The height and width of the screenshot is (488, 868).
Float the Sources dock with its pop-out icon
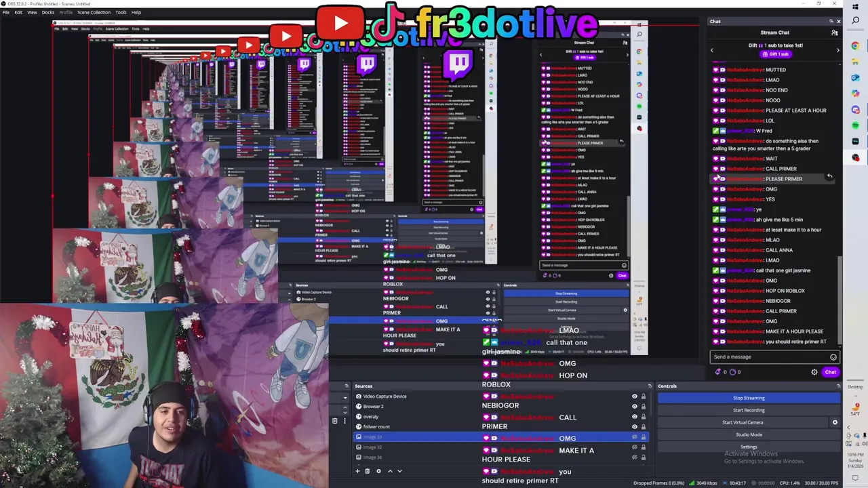pos(649,386)
